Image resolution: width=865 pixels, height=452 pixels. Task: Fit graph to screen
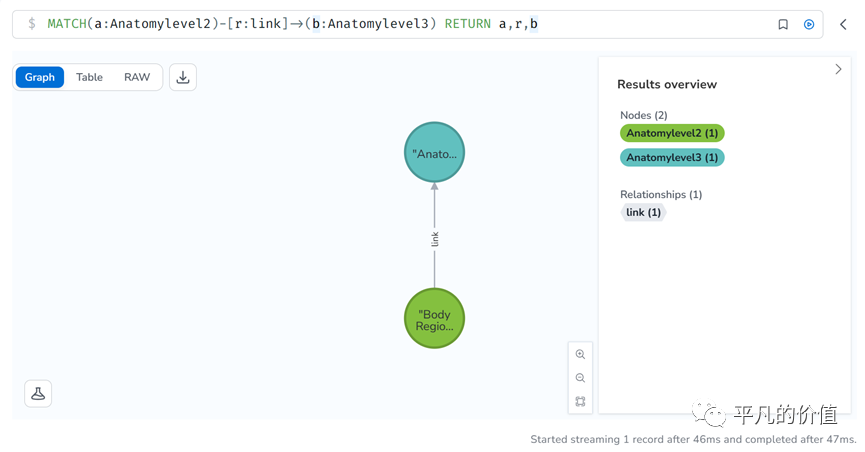point(580,401)
